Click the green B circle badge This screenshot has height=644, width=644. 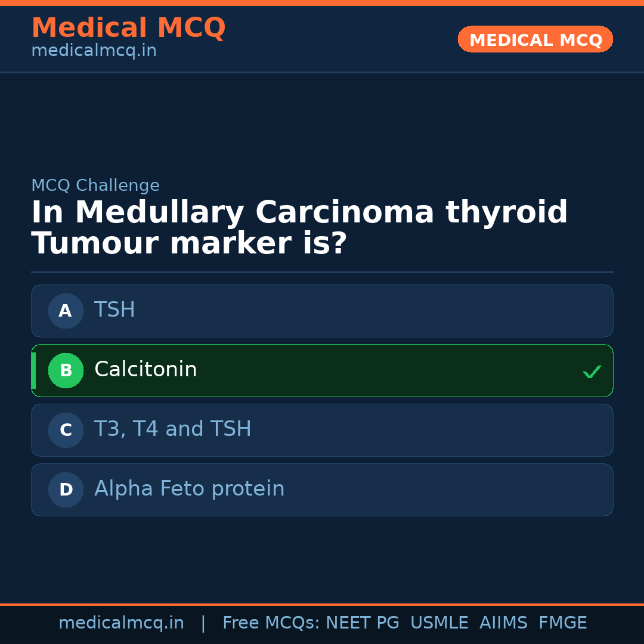point(66,370)
